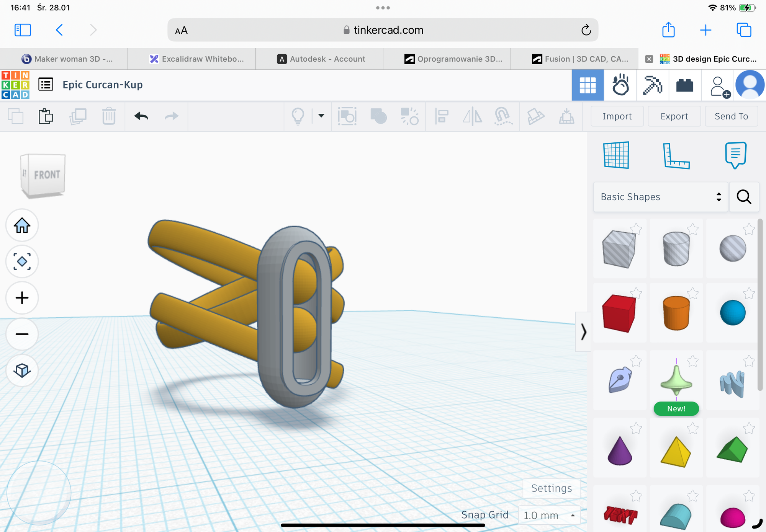Pick the blue Sphere shape
The image size is (766, 532).
point(732,313)
